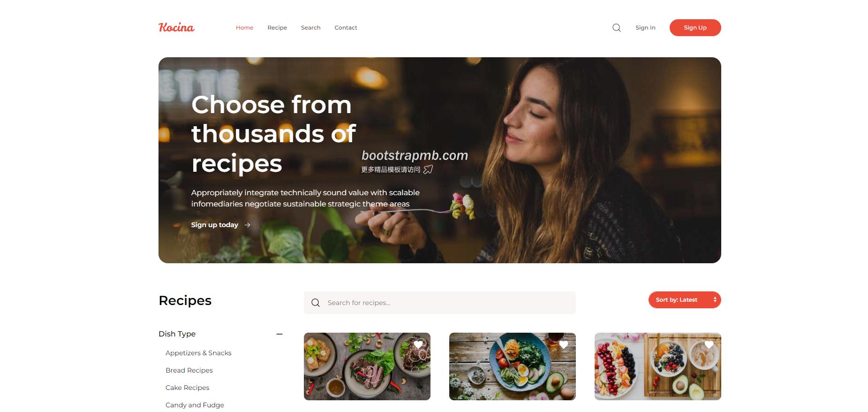Click the red Sign Up button
868x412 pixels.
695,28
